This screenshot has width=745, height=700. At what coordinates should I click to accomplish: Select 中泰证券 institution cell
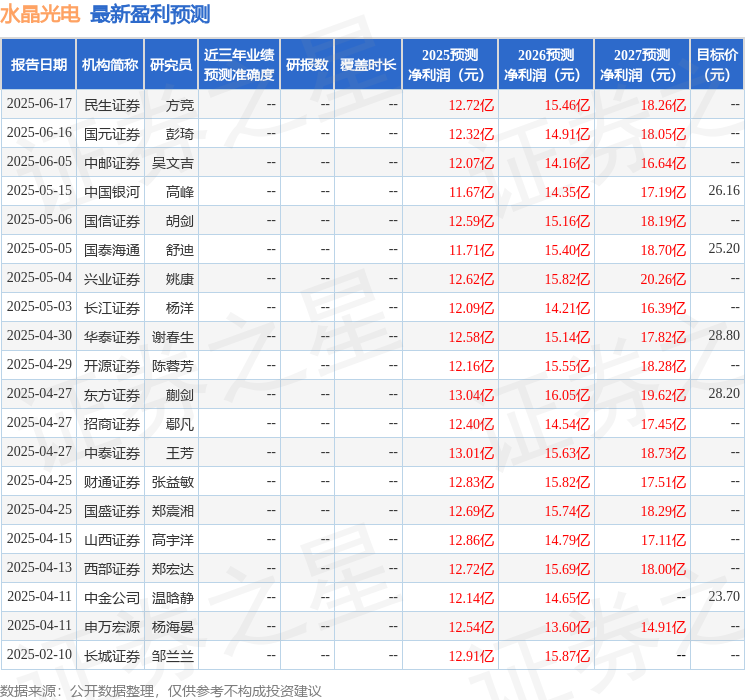tap(112, 453)
